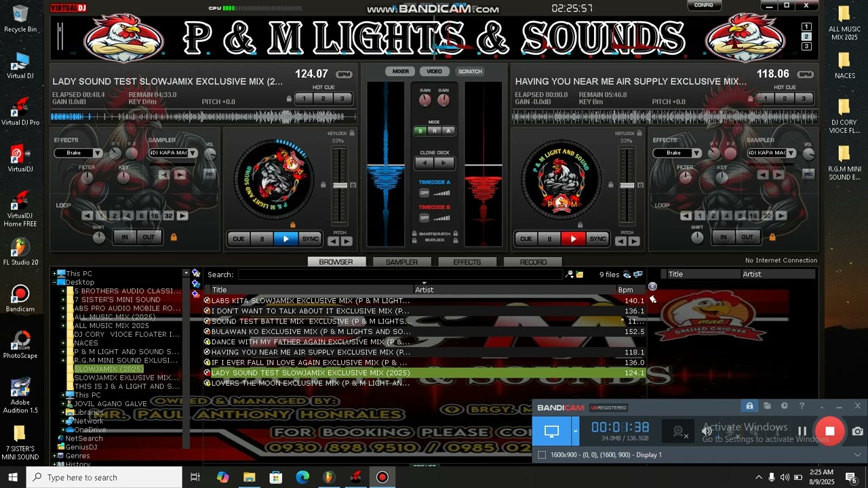
Task: Stop the Bandicam recording
Action: [830, 431]
